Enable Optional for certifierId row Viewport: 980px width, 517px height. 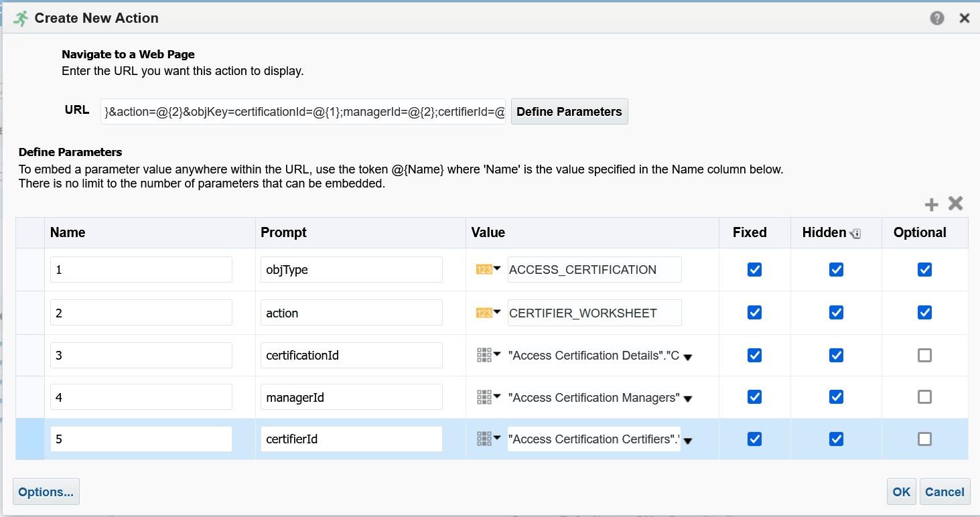tap(924, 439)
